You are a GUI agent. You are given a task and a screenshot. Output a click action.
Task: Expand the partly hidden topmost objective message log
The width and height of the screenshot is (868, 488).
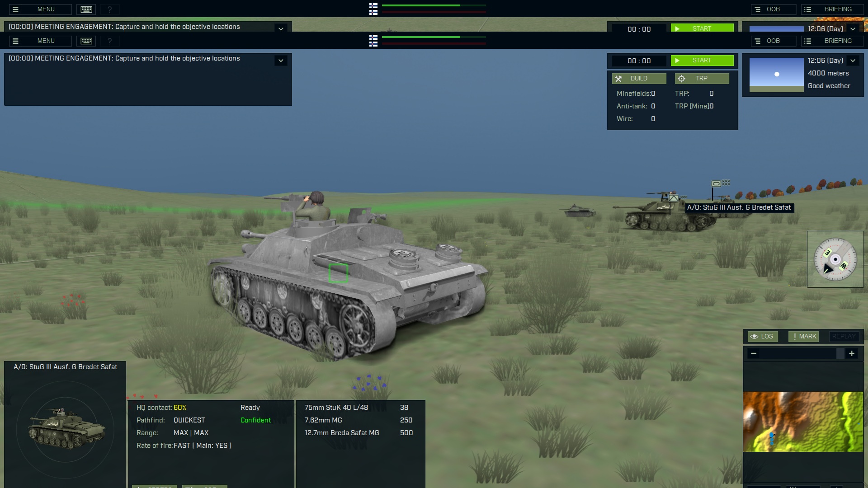(281, 28)
